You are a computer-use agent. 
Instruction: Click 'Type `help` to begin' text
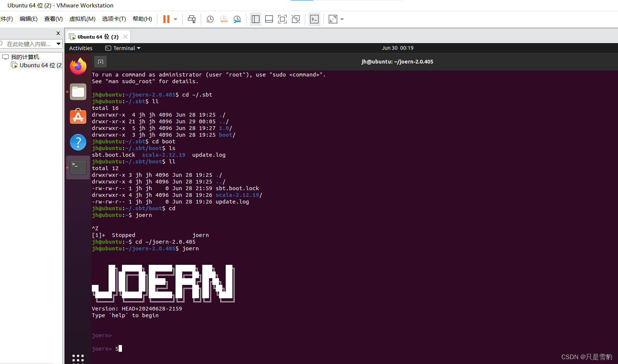tap(125, 315)
